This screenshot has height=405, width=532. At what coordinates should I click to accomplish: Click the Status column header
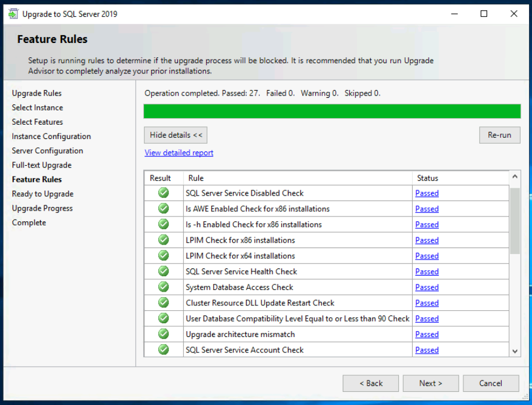pos(461,178)
